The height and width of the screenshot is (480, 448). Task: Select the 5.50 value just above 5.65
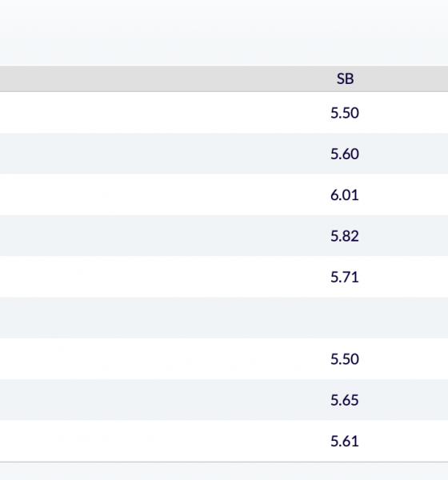[345, 358]
